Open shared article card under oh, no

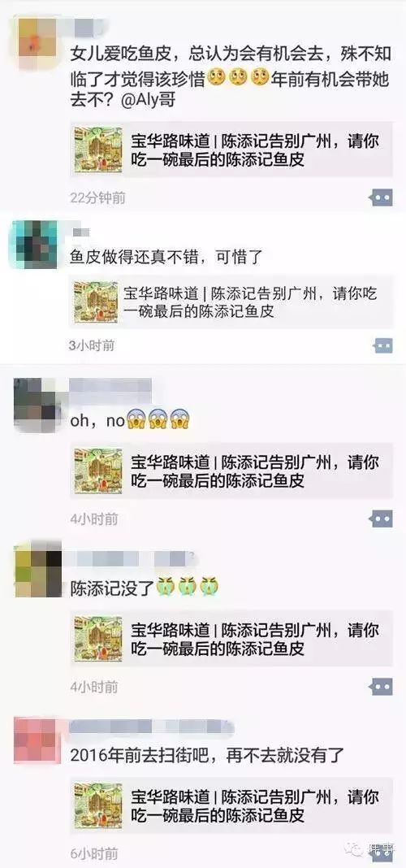click(231, 471)
